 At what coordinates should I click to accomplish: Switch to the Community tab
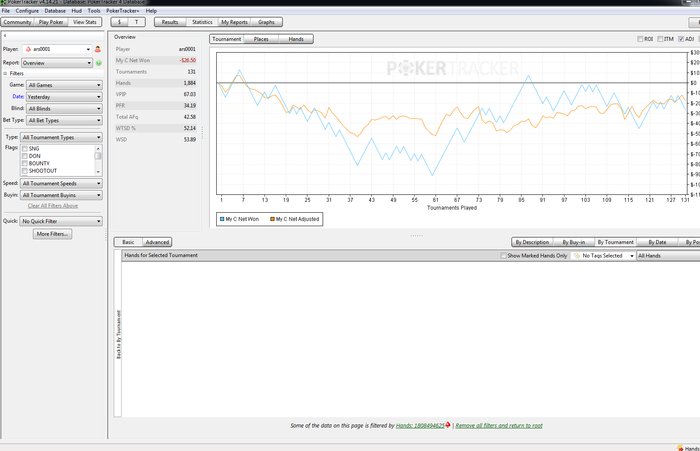(17, 22)
